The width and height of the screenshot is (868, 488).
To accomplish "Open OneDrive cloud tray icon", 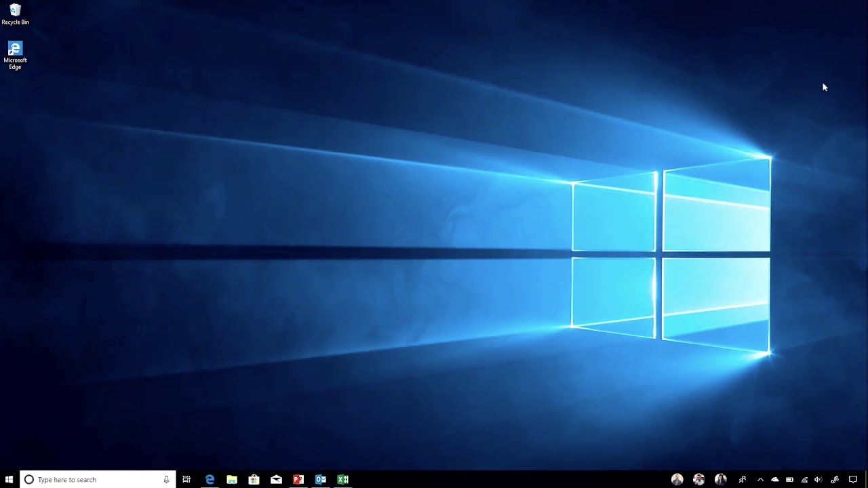I will click(775, 479).
